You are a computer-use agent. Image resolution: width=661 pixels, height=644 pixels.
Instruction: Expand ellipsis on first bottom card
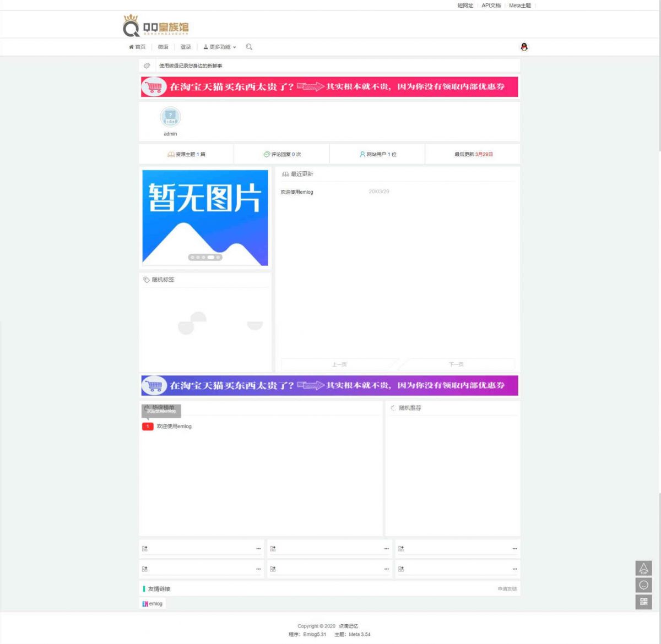coord(258,548)
